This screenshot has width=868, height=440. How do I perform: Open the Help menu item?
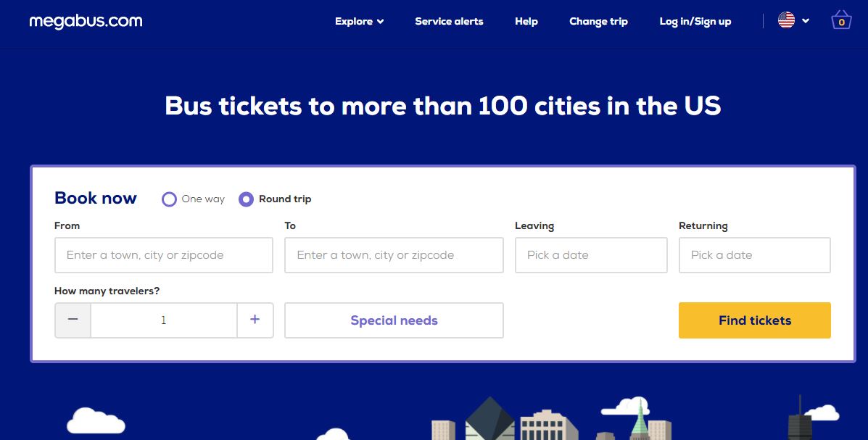[x=526, y=22]
